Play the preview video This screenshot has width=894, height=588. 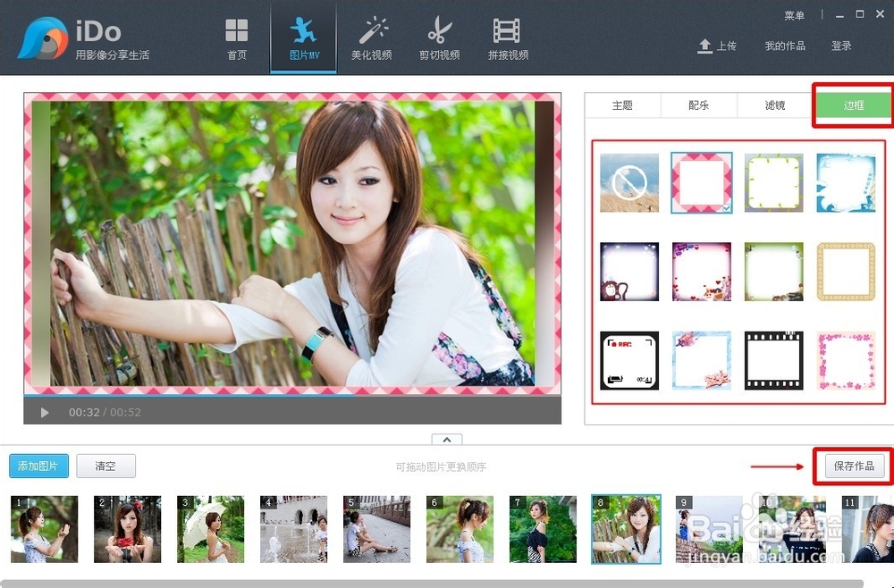(x=45, y=413)
